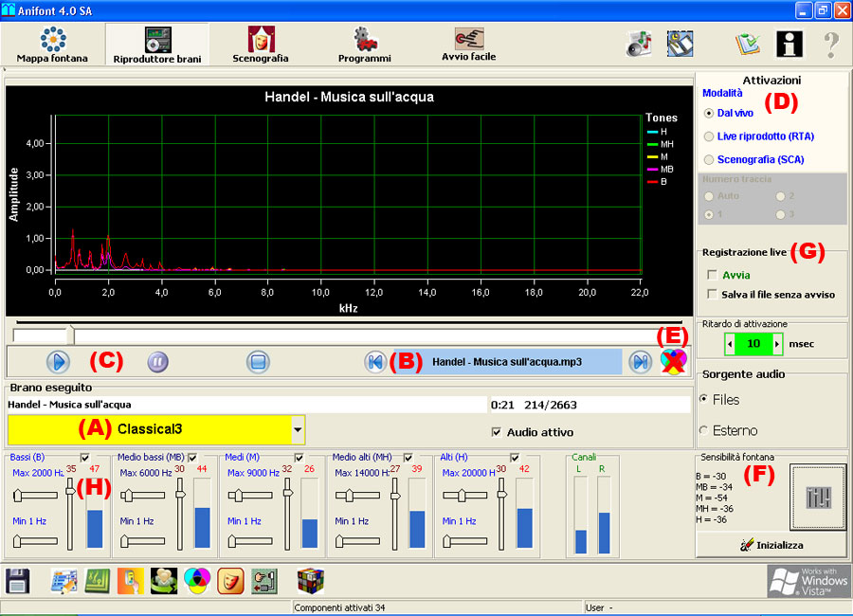The height and width of the screenshot is (616, 853).
Task: Pause the playback
Action: [x=157, y=362]
